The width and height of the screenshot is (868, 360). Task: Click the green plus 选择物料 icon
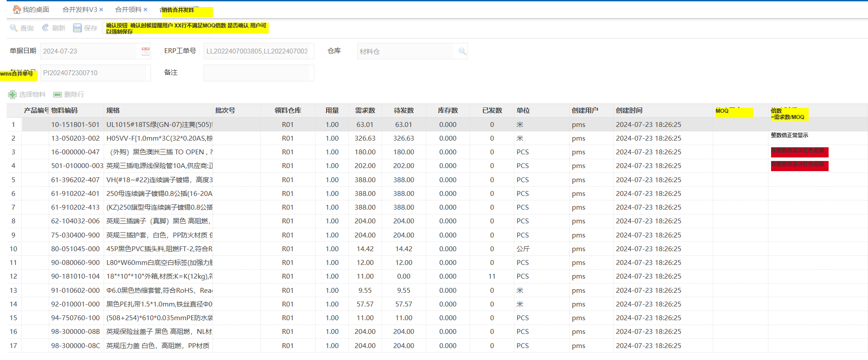coord(12,95)
